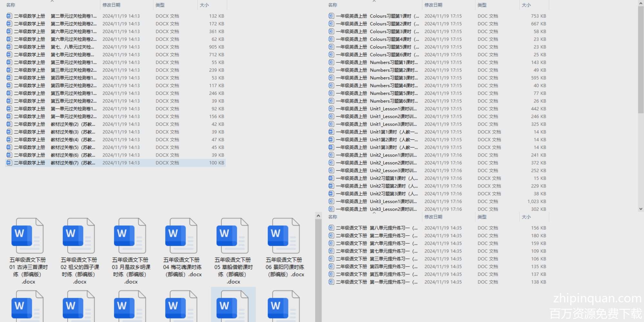
Task: Click the file icon of Unit1_Lesson1课时训练
Action: click(x=331, y=109)
